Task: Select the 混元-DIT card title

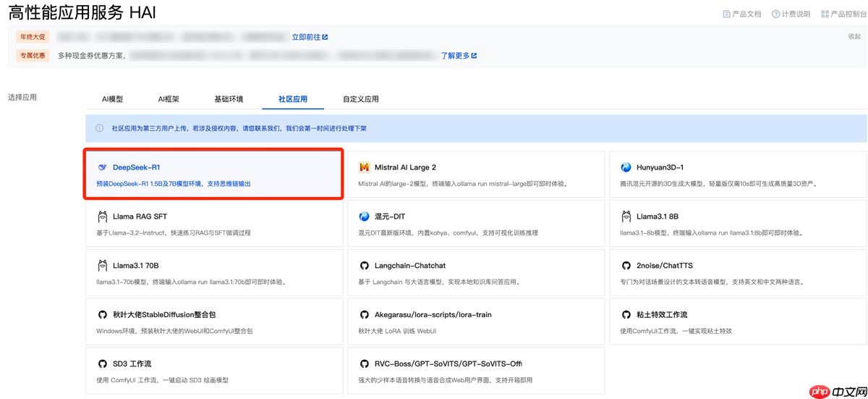Action: (390, 217)
